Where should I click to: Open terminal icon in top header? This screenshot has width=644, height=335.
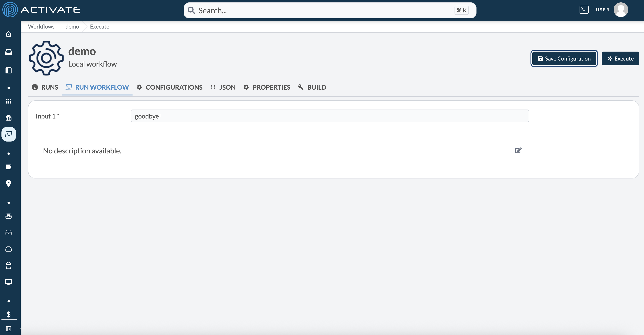click(x=584, y=10)
